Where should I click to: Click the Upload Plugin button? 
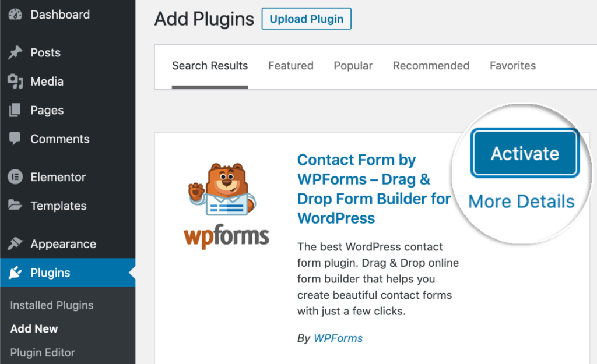click(306, 19)
